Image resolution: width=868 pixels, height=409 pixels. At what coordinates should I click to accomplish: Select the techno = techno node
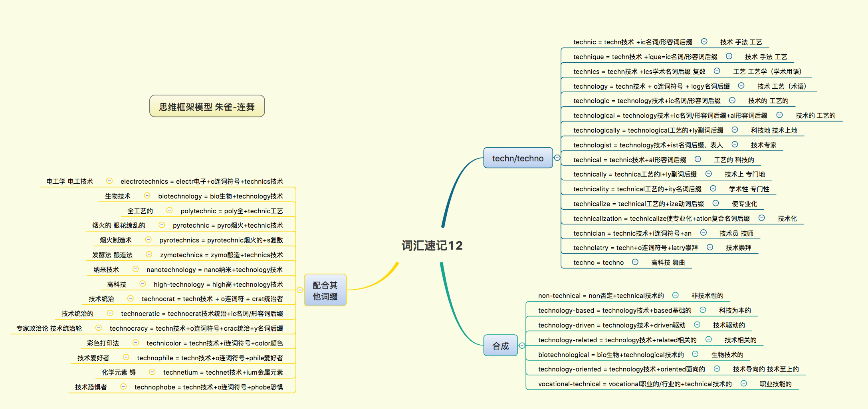click(x=598, y=262)
